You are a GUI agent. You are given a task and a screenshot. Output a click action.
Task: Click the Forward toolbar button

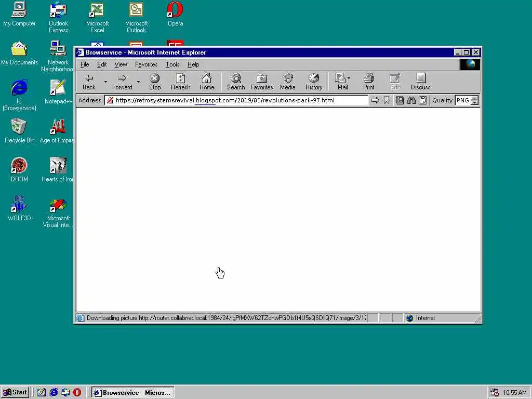122,82
